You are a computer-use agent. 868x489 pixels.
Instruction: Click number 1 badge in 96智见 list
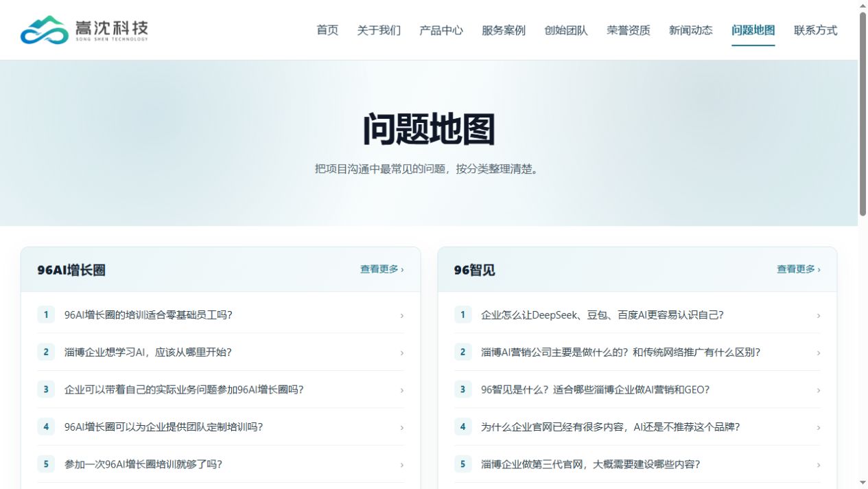(x=462, y=315)
